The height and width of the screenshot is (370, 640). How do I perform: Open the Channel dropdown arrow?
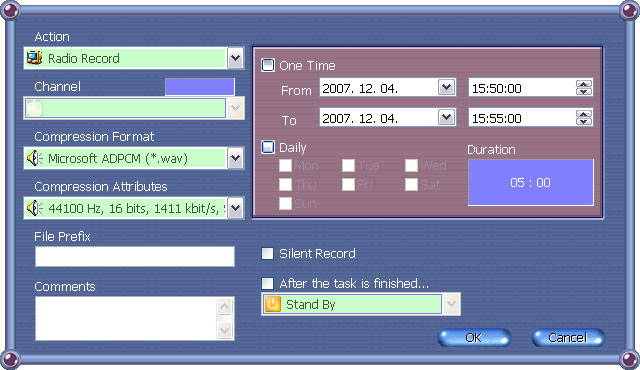pos(236,108)
